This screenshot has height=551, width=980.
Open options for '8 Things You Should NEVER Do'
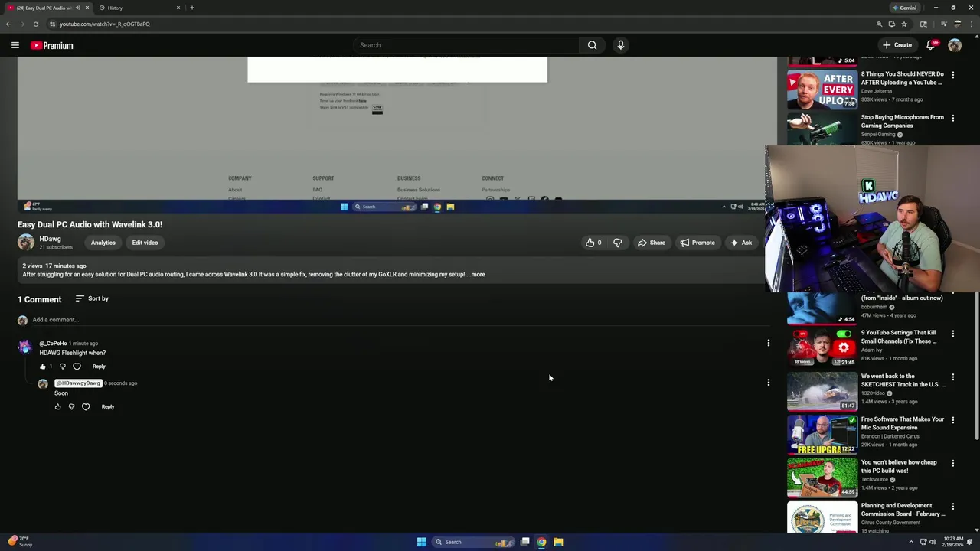coord(953,75)
